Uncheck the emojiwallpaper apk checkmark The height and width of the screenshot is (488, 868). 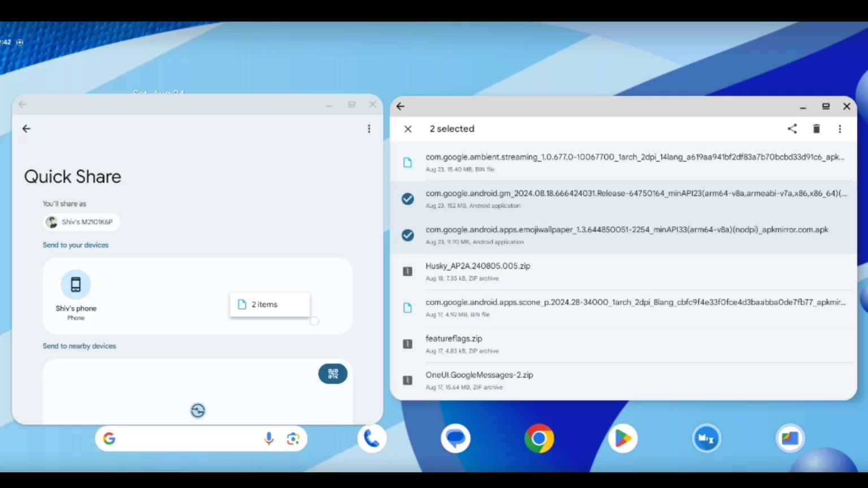point(407,235)
